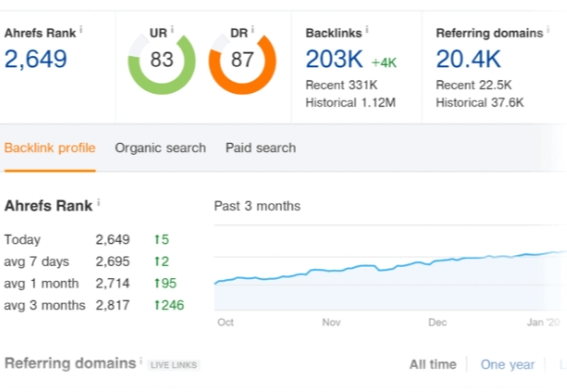Click the Ahrefs Rank trend line chart
This screenshot has height=392, width=567.
click(x=391, y=268)
